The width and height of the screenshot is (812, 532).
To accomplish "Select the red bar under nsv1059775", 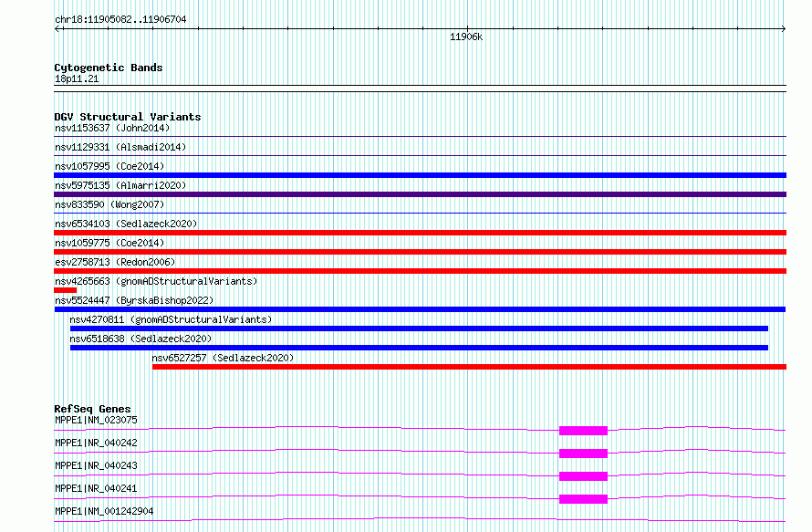I will [x=420, y=252].
